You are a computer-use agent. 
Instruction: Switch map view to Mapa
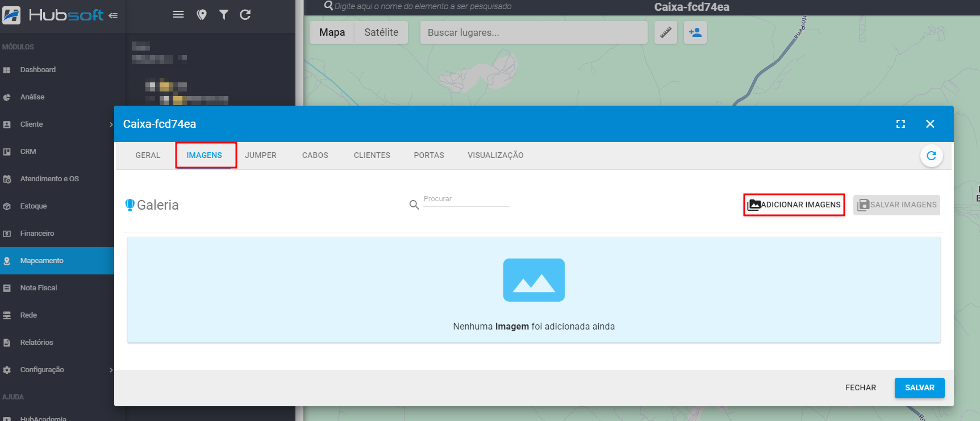tap(332, 32)
